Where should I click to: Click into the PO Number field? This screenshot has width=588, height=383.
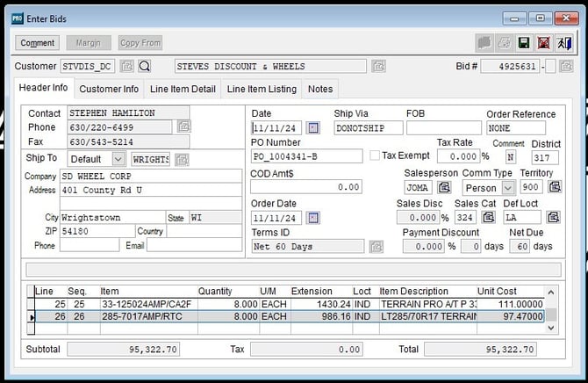coord(306,156)
